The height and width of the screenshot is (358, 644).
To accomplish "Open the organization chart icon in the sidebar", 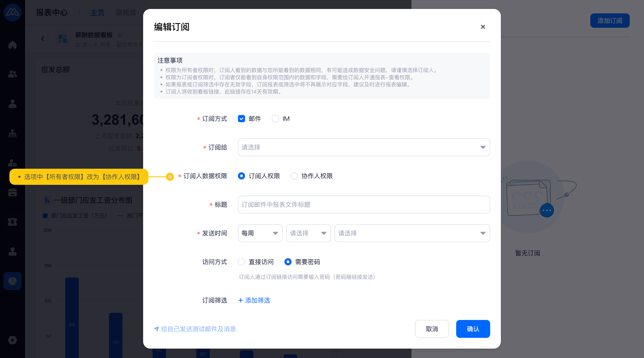I will [12, 133].
